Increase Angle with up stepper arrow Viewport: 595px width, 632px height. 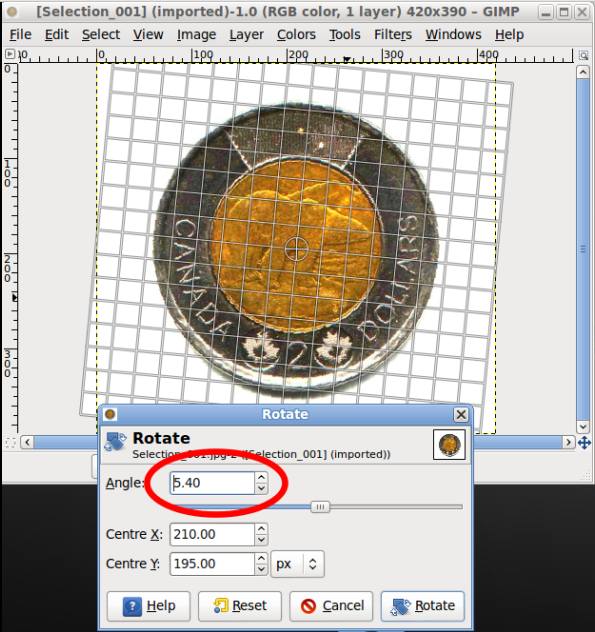click(x=261, y=478)
